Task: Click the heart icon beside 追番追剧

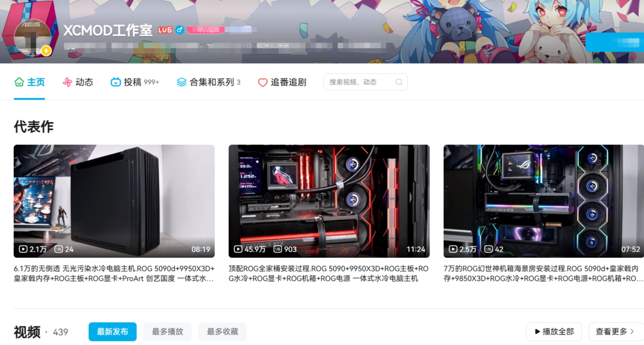Action: coord(263,83)
